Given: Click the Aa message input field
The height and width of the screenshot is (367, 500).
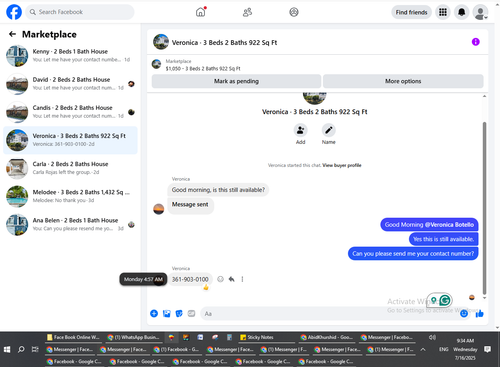Looking at the screenshot, I should (x=330, y=314).
